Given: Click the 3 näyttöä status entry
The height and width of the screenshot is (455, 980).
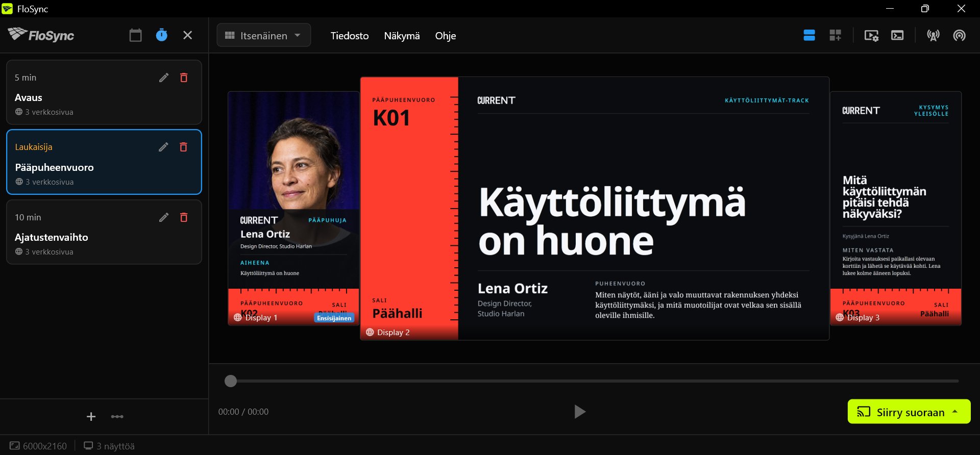Looking at the screenshot, I should coord(109,446).
